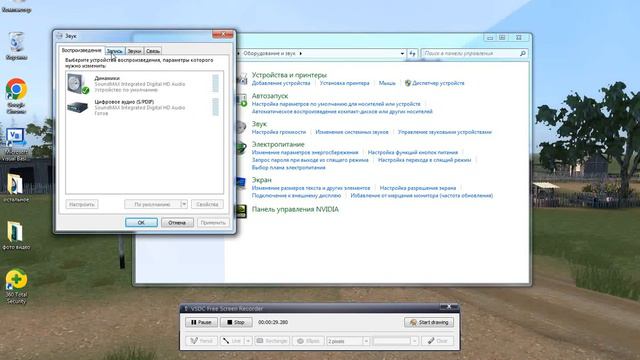Open the drawing color dropdown
Screen dimensions: 640x360
coord(415,341)
